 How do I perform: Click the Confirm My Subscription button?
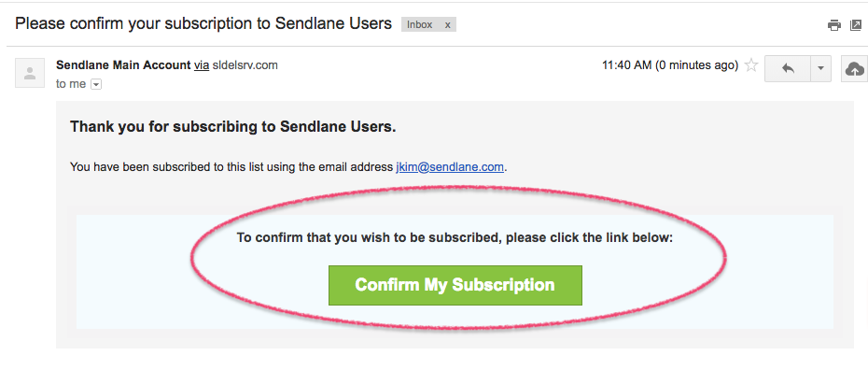(455, 285)
